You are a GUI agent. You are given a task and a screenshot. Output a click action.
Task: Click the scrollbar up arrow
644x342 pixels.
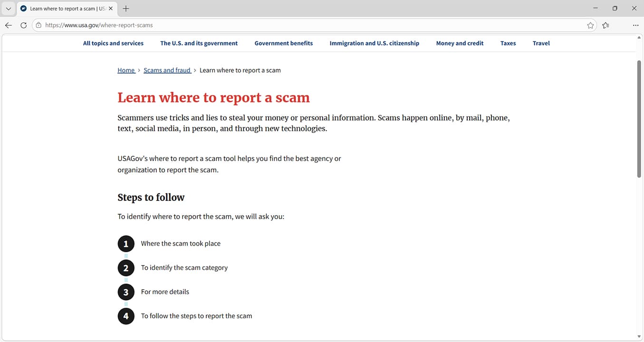tap(639, 37)
